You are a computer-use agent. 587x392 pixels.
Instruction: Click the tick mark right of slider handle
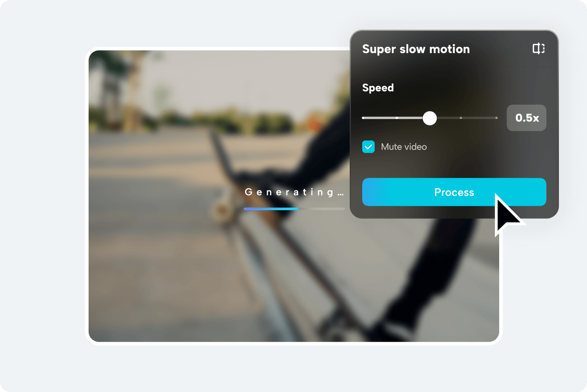point(461,118)
